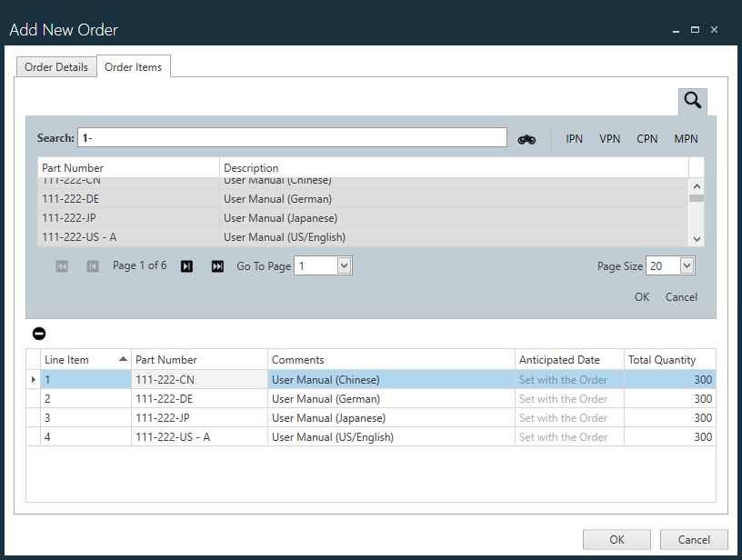Toggle the IPN search filter
This screenshot has height=560, width=742.
pos(574,138)
